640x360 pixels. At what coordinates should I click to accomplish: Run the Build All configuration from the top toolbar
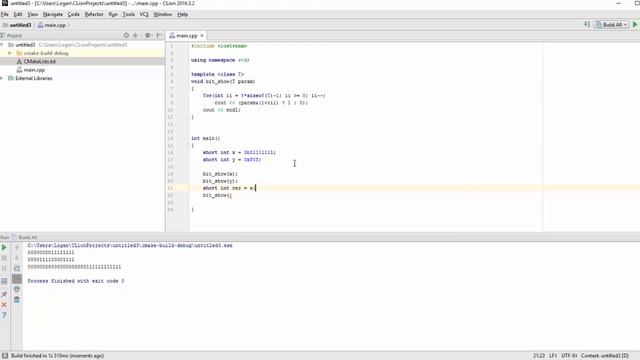coord(635,25)
